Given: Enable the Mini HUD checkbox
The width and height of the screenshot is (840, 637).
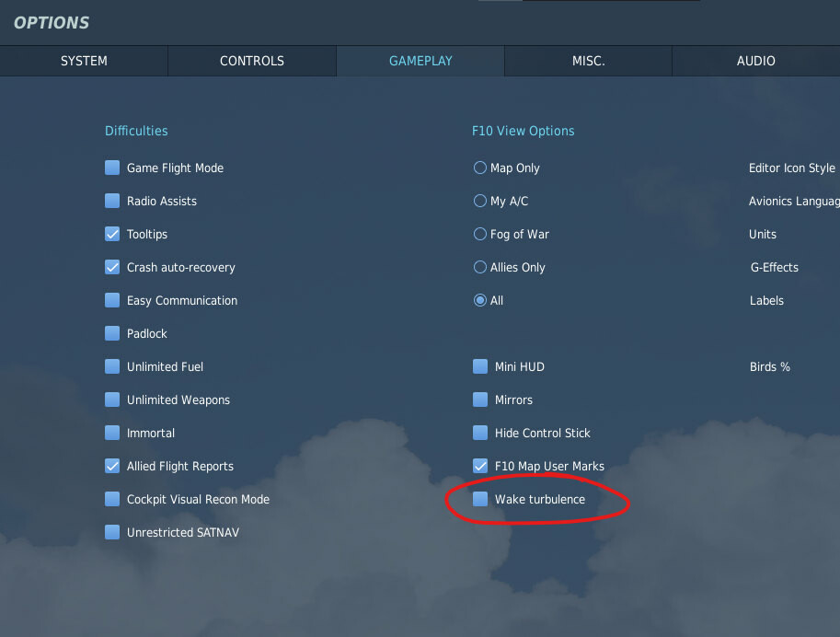Looking at the screenshot, I should [x=480, y=366].
